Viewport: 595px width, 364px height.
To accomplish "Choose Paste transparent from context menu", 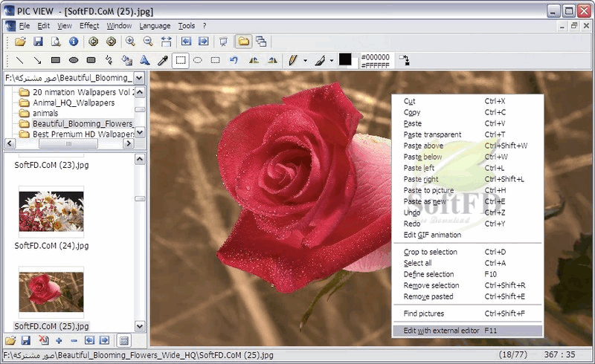I will (x=468, y=134).
